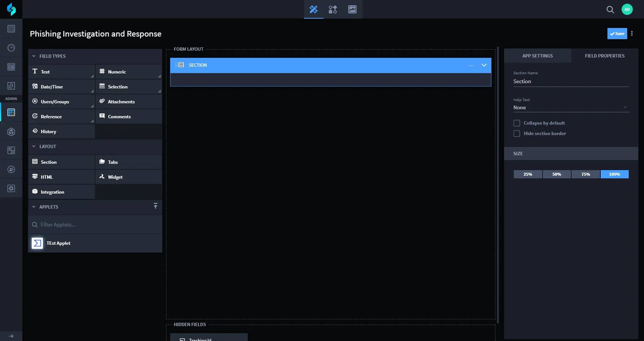Open the gauge icon in left sidebar
The height and width of the screenshot is (341, 644).
click(x=11, y=48)
